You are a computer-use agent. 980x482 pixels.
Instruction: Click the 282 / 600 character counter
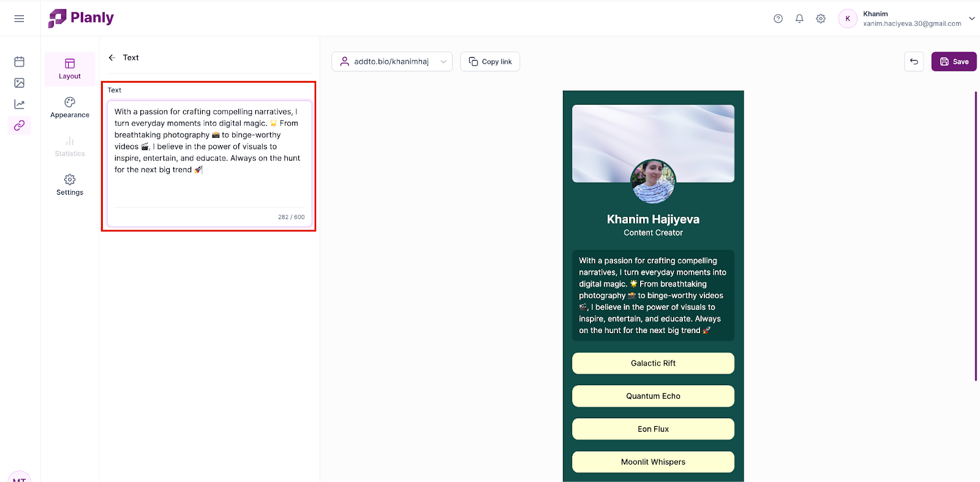(291, 217)
